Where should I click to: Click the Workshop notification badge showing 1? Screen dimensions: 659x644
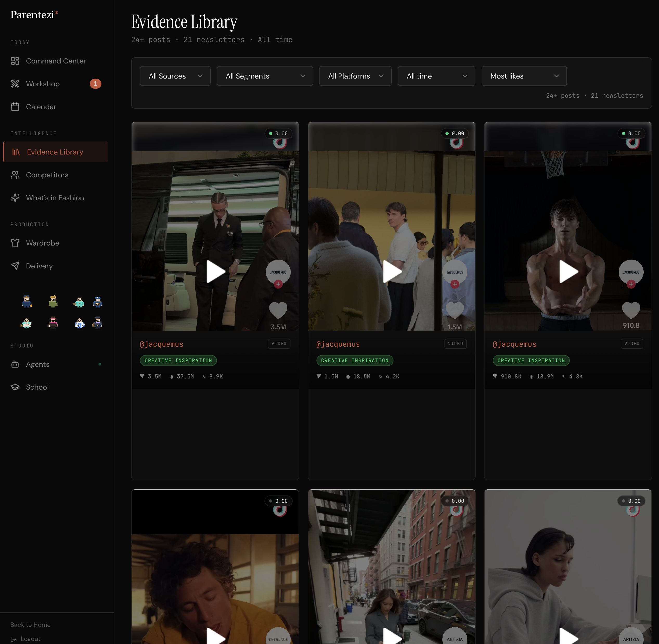[x=95, y=83]
